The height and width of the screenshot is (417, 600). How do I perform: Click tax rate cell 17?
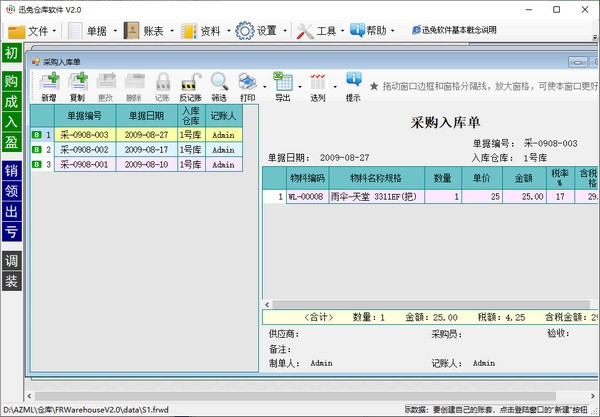tap(560, 197)
